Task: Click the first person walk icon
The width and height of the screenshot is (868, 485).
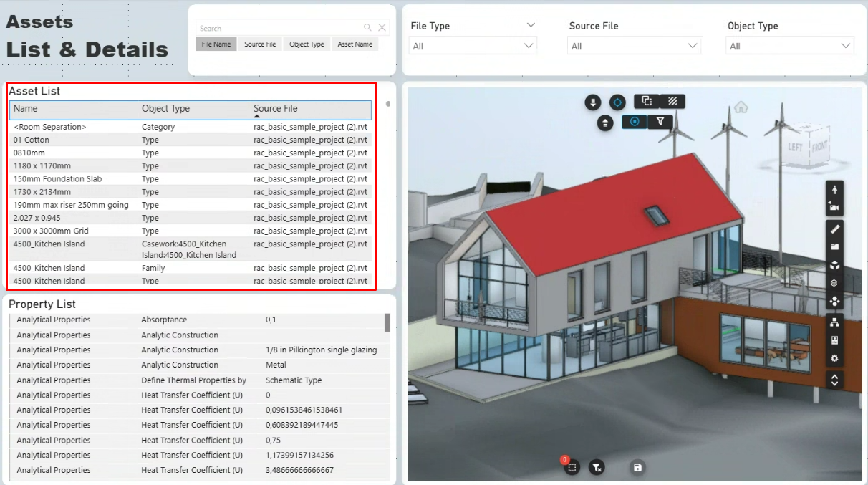Action: click(x=834, y=191)
